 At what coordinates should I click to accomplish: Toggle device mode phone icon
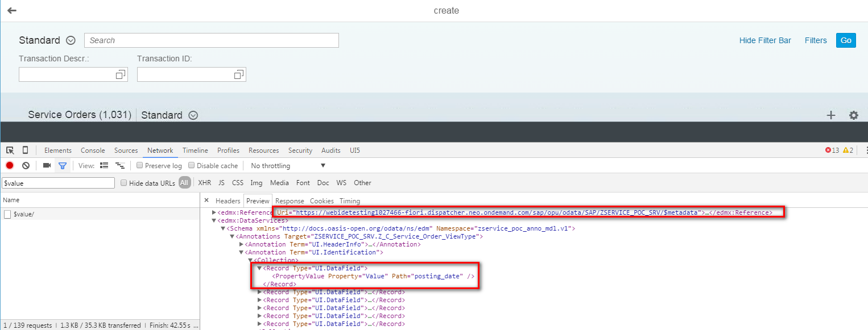point(25,151)
